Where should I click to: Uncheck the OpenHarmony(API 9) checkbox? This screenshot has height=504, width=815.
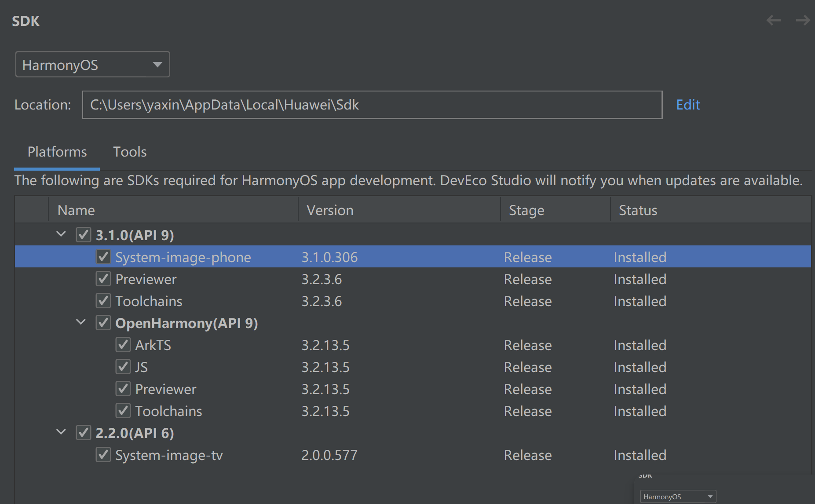(x=103, y=323)
